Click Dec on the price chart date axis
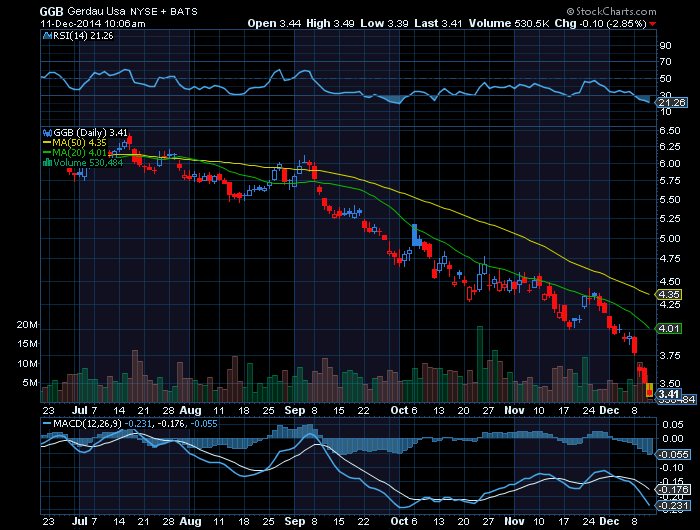Screen dimensions: 700x530 609,410
